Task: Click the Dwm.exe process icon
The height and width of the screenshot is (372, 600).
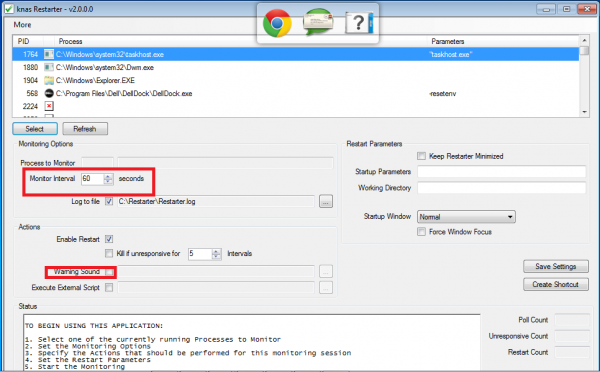Action: click(49, 67)
